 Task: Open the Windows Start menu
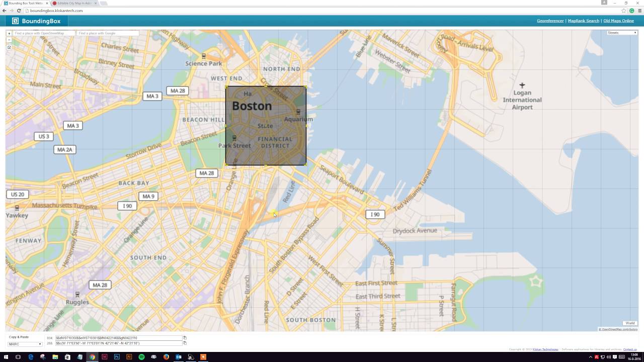pos(6,357)
